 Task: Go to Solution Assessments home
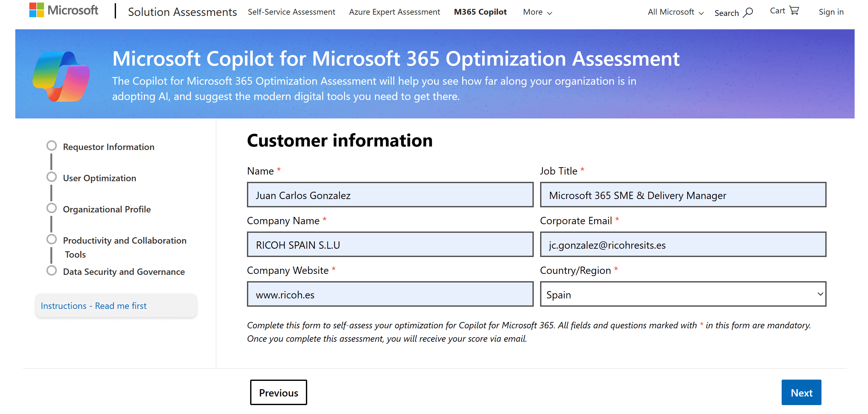[182, 12]
